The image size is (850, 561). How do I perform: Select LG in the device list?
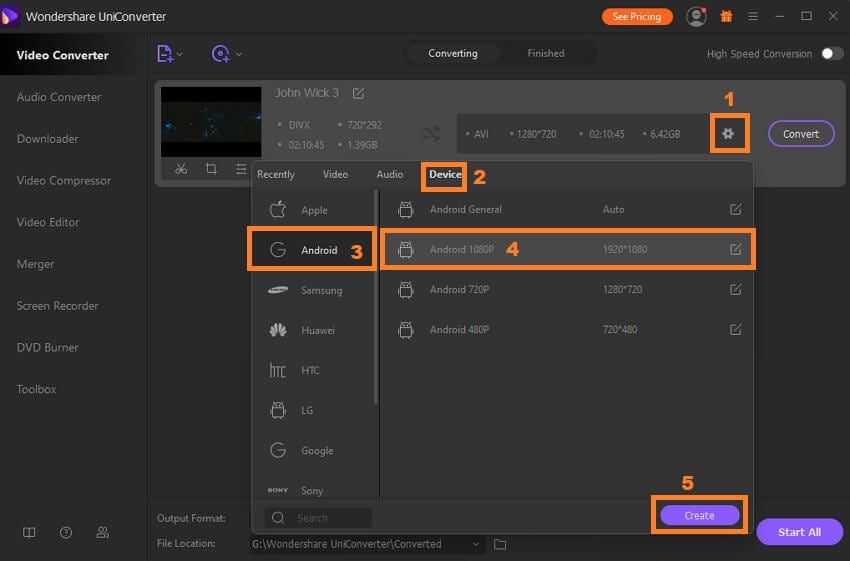(x=313, y=410)
